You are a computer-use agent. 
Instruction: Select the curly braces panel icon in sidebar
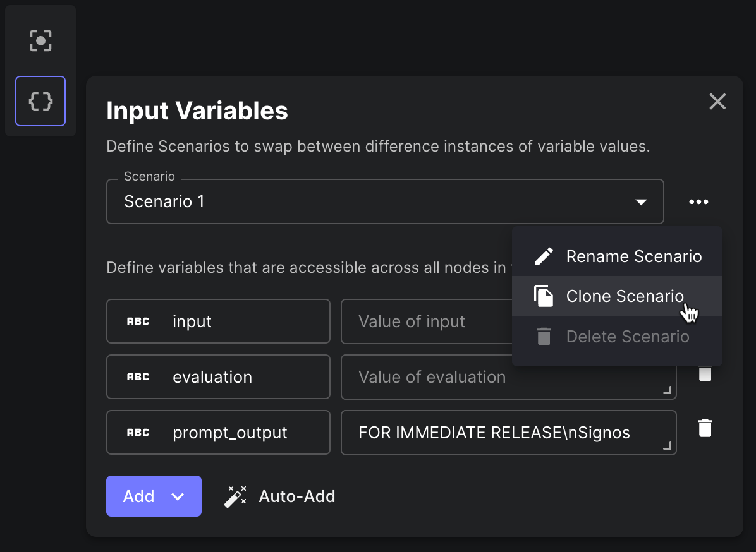point(40,100)
